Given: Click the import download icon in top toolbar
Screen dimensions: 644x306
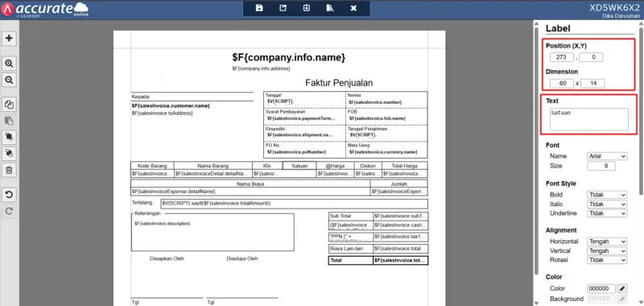Looking at the screenshot, I should [x=307, y=8].
